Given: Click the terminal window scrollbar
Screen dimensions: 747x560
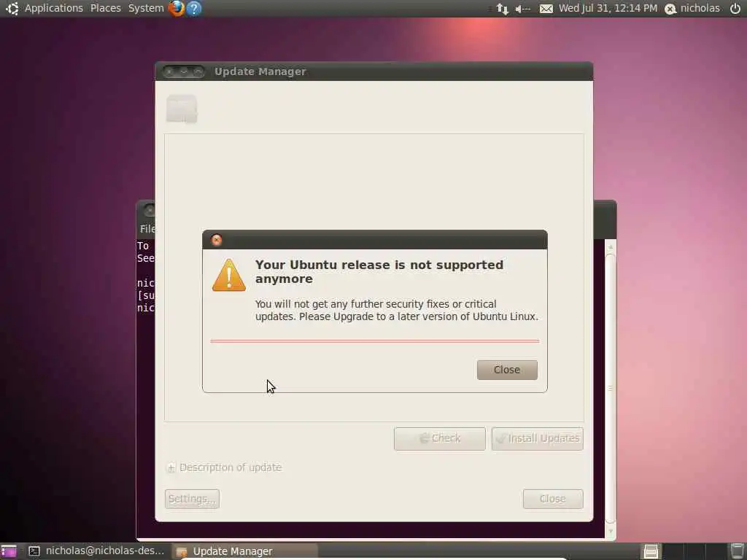Looking at the screenshot, I should [x=611, y=389].
